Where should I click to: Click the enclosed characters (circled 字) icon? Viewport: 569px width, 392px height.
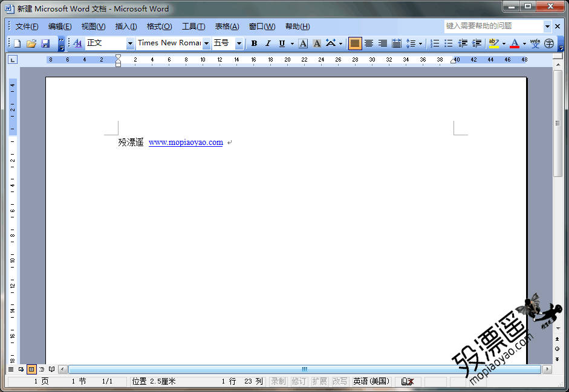click(549, 43)
